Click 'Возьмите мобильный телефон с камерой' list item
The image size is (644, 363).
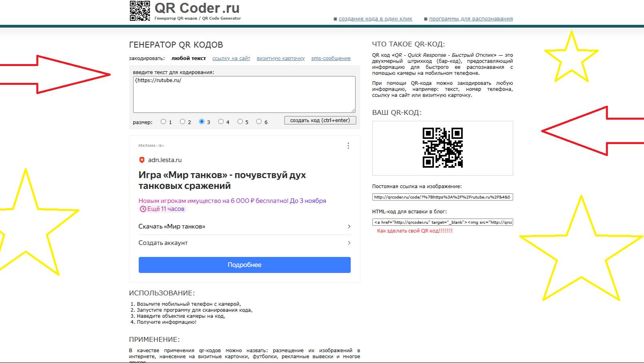189,304
